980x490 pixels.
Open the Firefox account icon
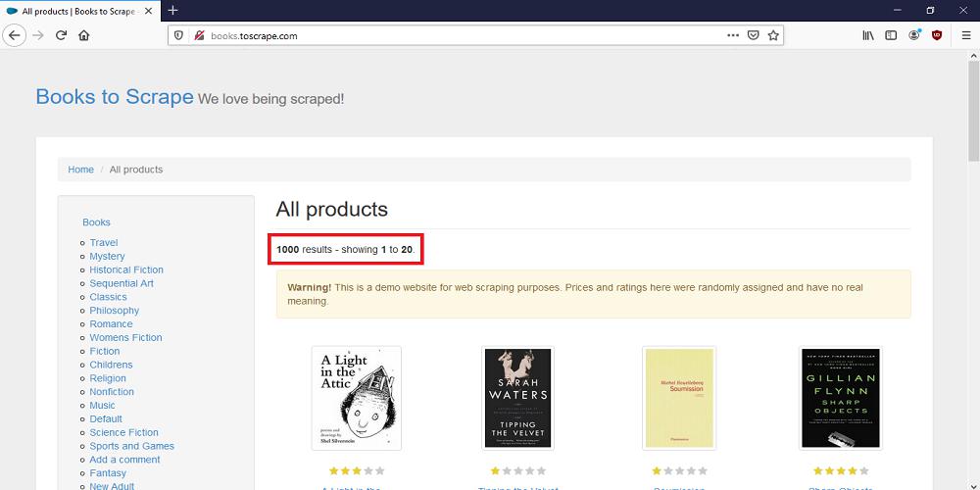tap(914, 35)
